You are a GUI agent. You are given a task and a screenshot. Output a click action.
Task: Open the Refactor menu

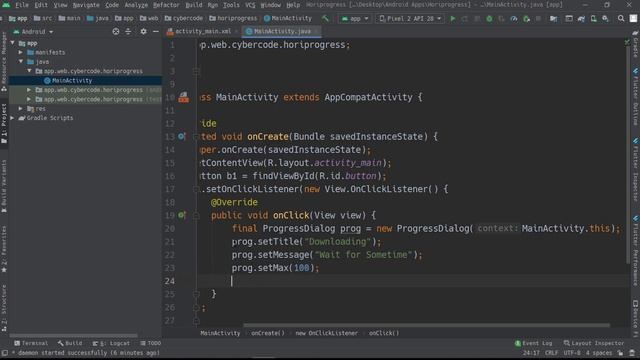(166, 5)
